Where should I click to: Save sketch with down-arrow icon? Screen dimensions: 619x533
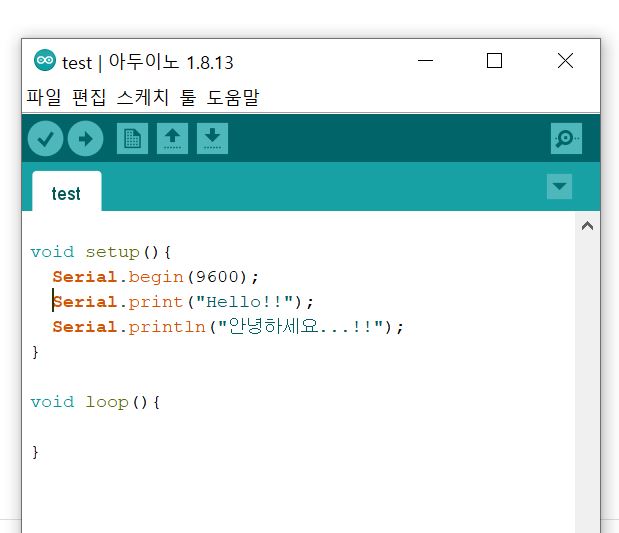[212, 139]
